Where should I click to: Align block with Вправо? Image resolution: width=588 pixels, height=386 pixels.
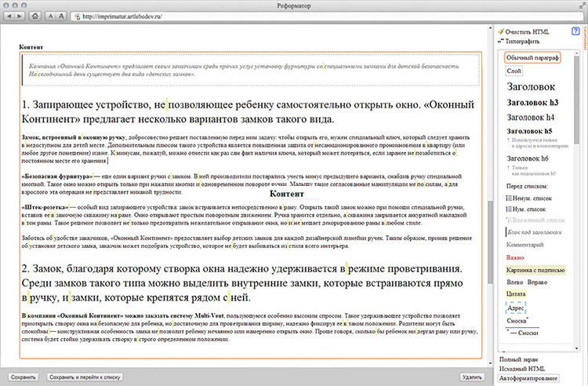[537, 282]
